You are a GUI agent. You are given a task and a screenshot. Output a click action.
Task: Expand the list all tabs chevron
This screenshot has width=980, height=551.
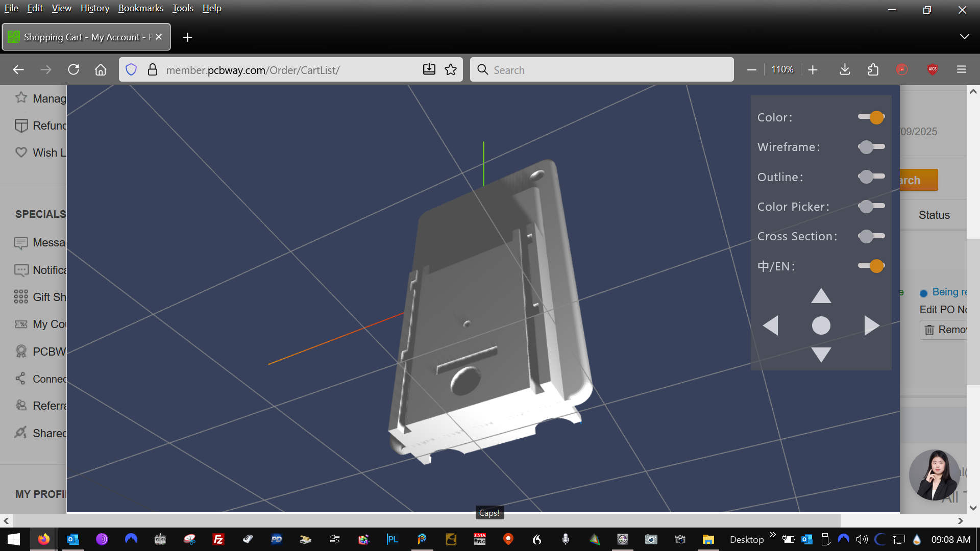point(964,37)
